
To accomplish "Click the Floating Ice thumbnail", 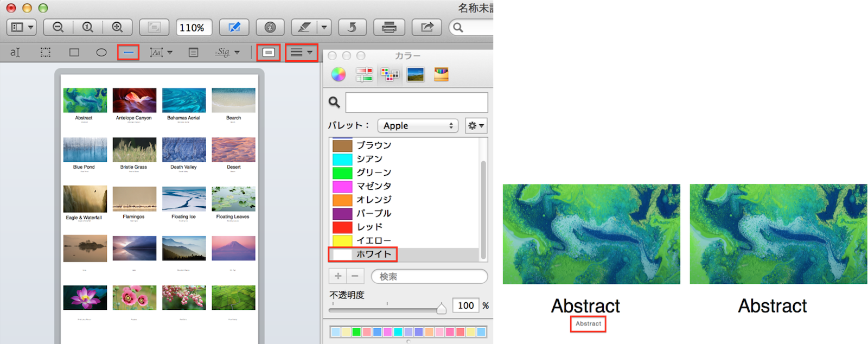I will point(184,199).
